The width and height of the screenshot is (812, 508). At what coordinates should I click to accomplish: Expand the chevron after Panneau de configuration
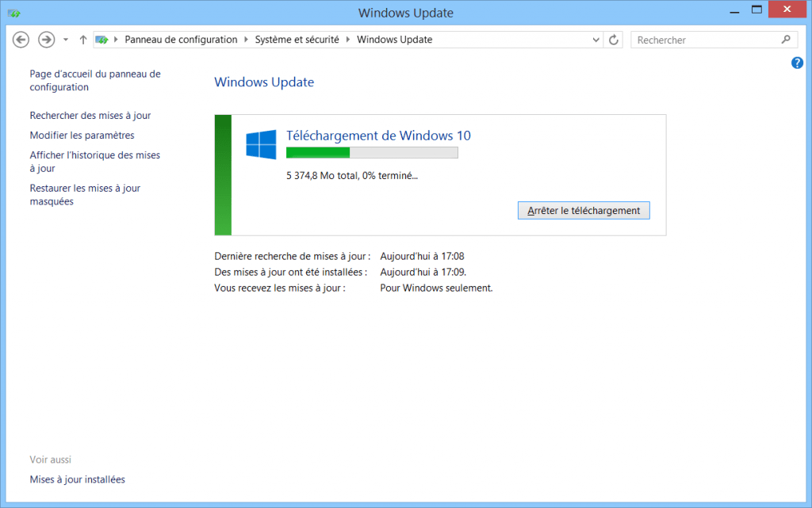coord(246,40)
